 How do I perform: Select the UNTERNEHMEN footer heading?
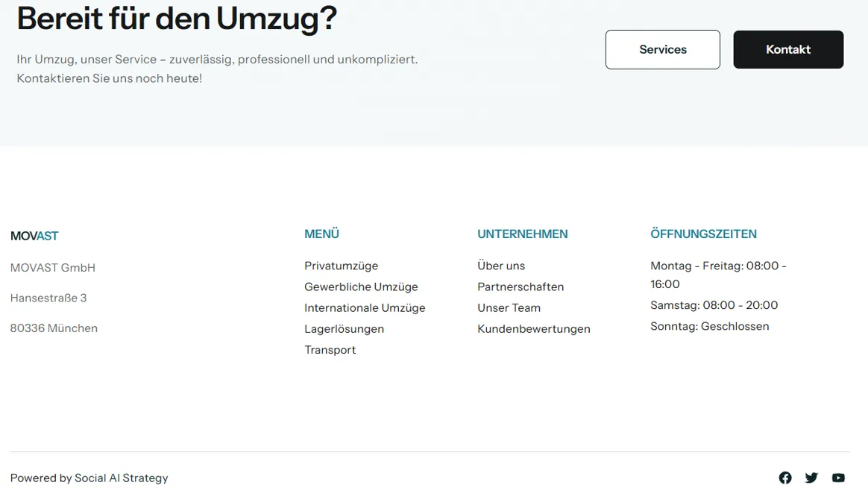[523, 234]
